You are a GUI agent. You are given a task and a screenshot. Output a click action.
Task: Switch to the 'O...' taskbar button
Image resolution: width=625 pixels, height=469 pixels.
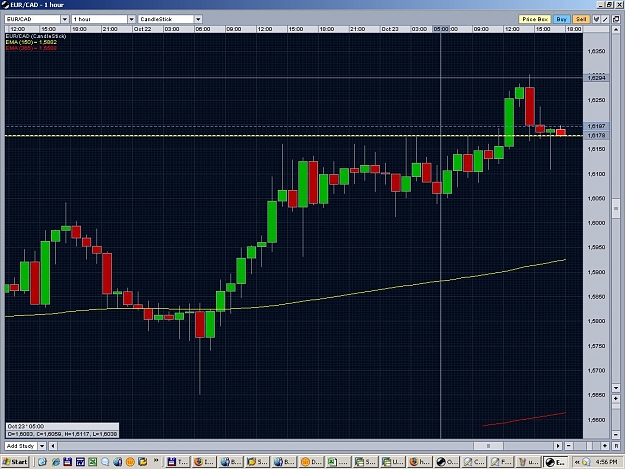pos(447,462)
